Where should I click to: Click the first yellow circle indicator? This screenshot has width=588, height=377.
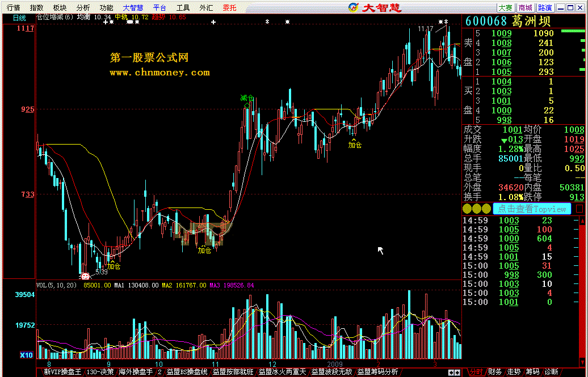[467, 209]
